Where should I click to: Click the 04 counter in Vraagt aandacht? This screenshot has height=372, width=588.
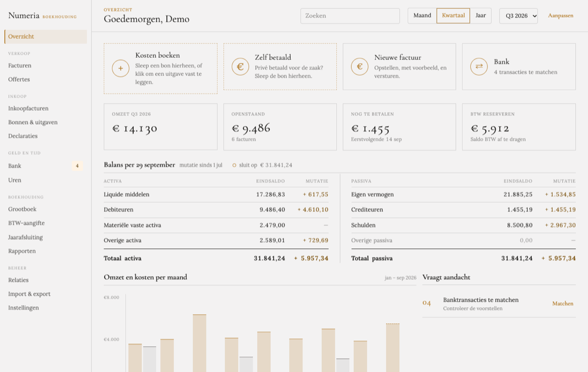pos(427,303)
